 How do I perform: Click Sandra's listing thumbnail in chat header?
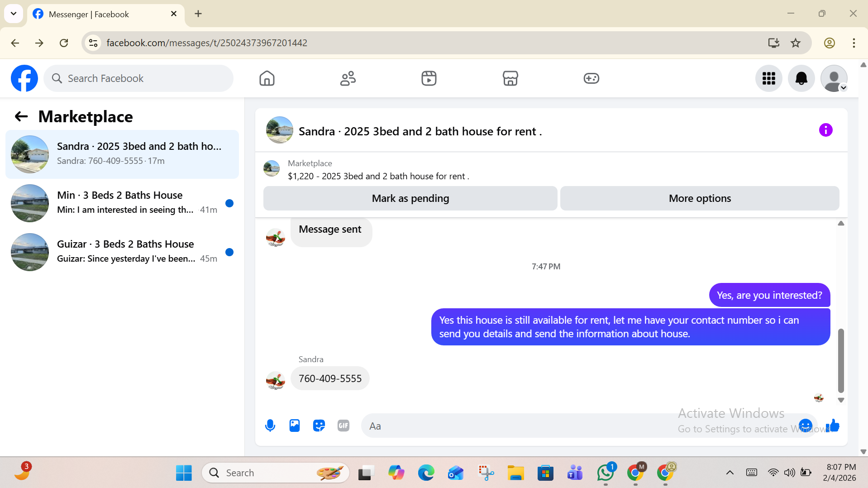click(x=280, y=130)
